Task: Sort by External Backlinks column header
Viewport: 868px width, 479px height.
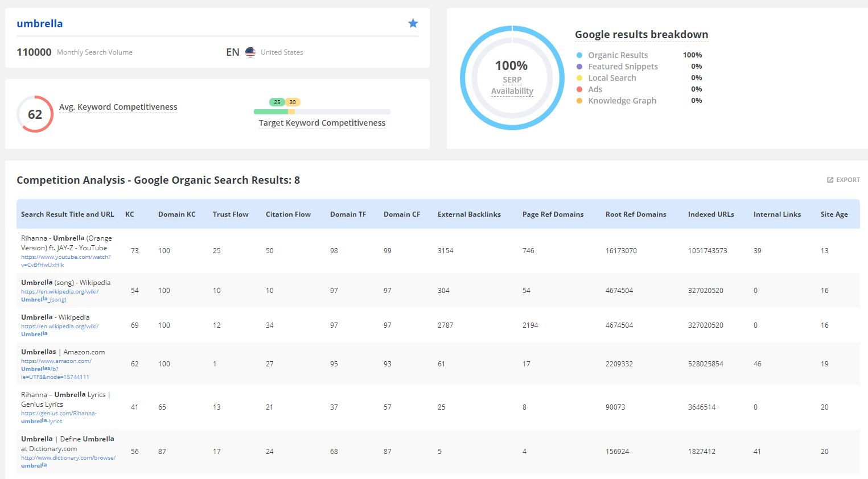Action: pyautogui.click(x=469, y=214)
